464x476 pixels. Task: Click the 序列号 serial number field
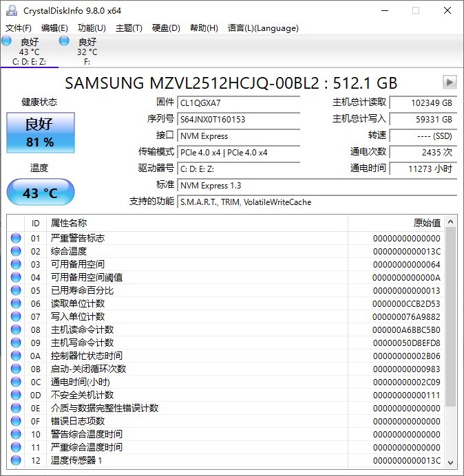[238, 120]
